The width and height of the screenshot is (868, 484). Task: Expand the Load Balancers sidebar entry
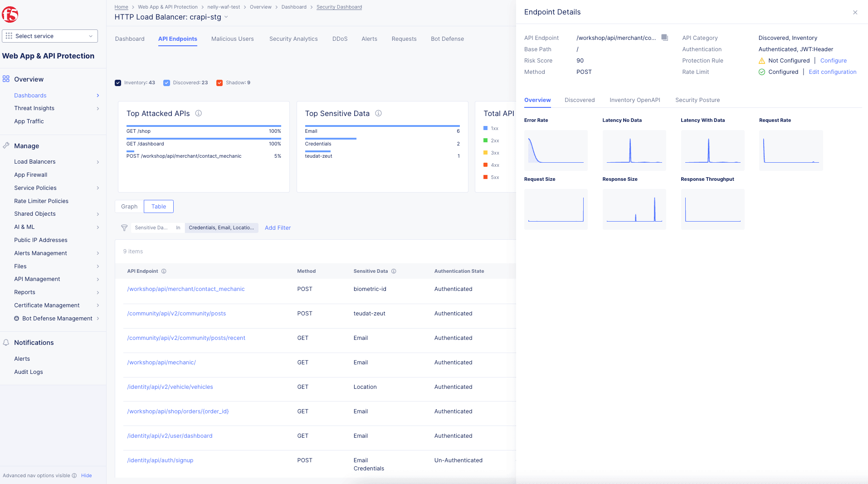(98, 161)
